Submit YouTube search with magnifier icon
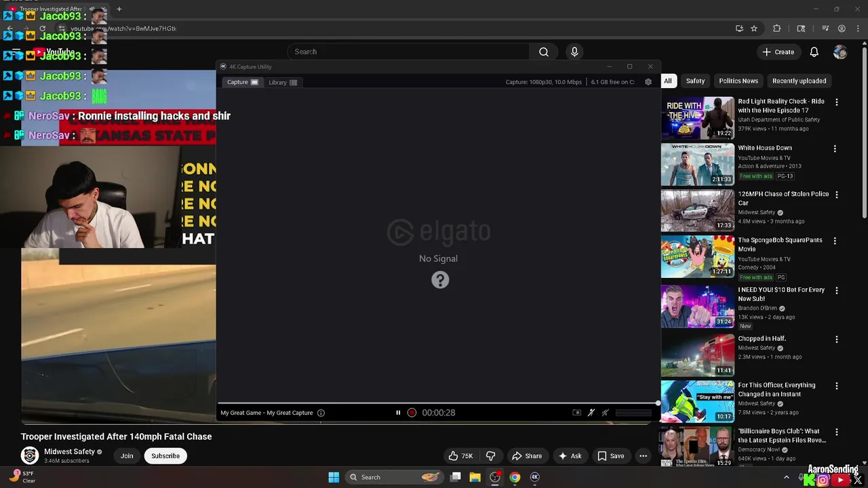The height and width of the screenshot is (488, 868). tap(544, 52)
